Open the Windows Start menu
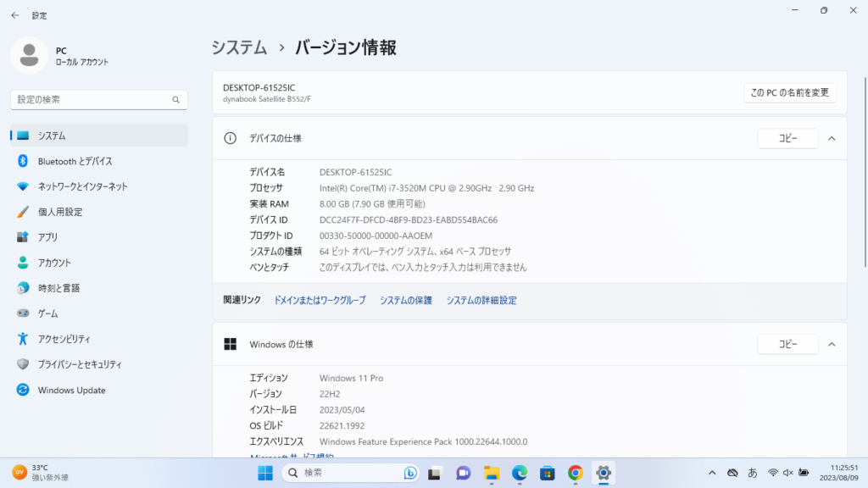This screenshot has height=488, width=868. point(265,473)
